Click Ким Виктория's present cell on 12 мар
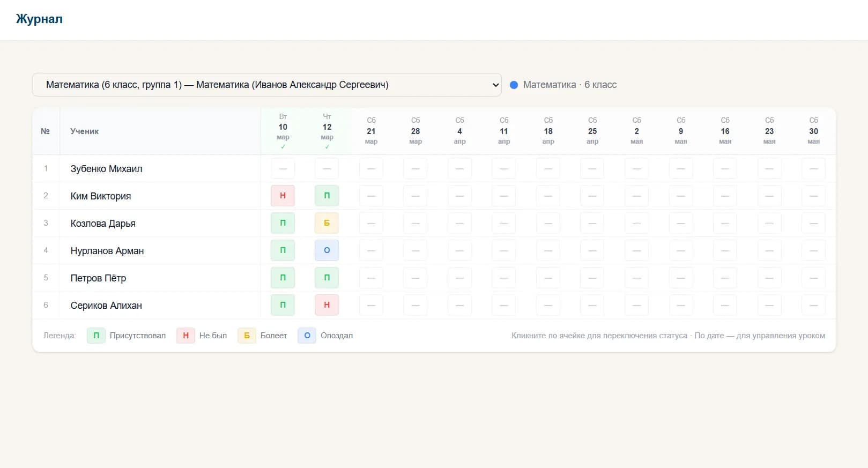The height and width of the screenshot is (468, 868). pos(327,196)
